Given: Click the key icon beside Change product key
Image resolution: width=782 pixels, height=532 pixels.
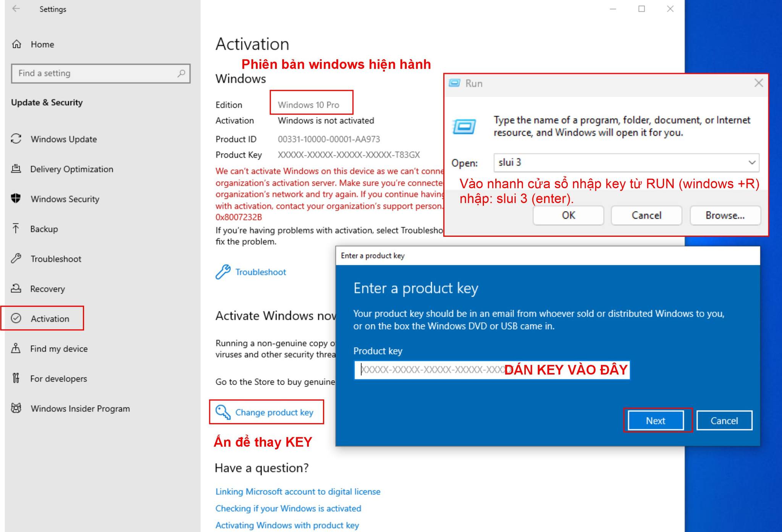Looking at the screenshot, I should pos(223,412).
